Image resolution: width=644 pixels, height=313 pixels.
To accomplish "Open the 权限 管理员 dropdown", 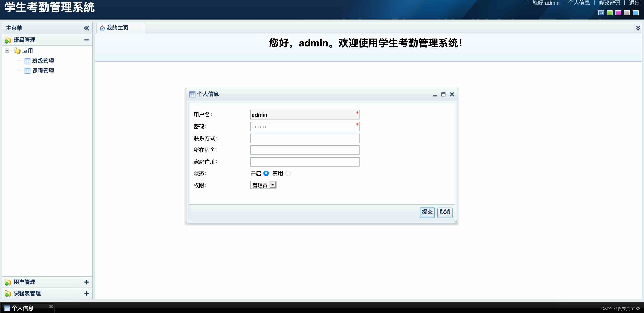I will pos(263,185).
